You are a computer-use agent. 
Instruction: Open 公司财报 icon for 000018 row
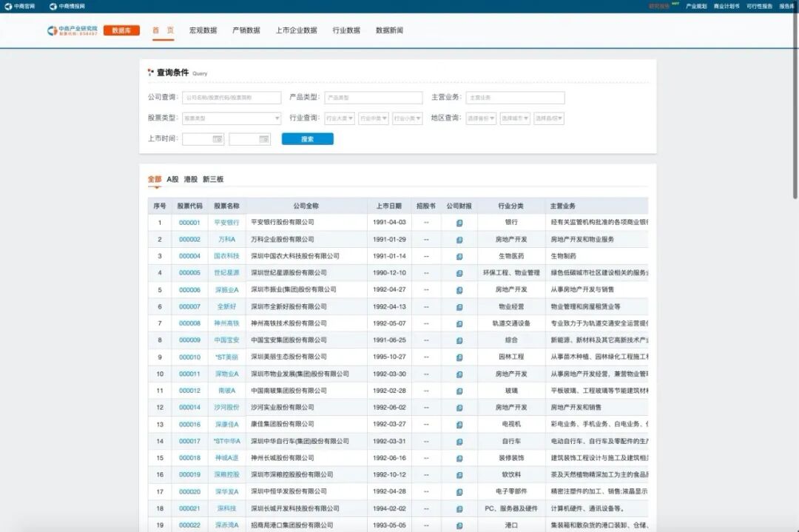[x=459, y=458]
